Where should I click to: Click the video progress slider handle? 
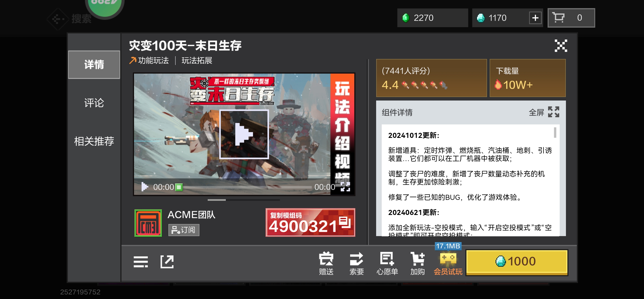click(x=179, y=187)
